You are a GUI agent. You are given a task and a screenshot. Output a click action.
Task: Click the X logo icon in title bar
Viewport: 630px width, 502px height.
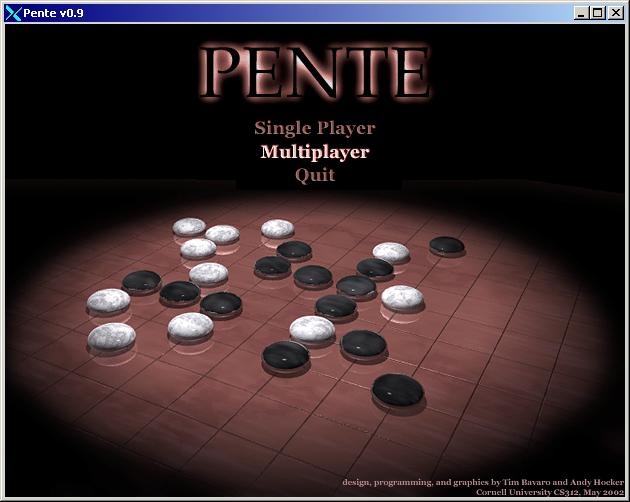pos(13,13)
